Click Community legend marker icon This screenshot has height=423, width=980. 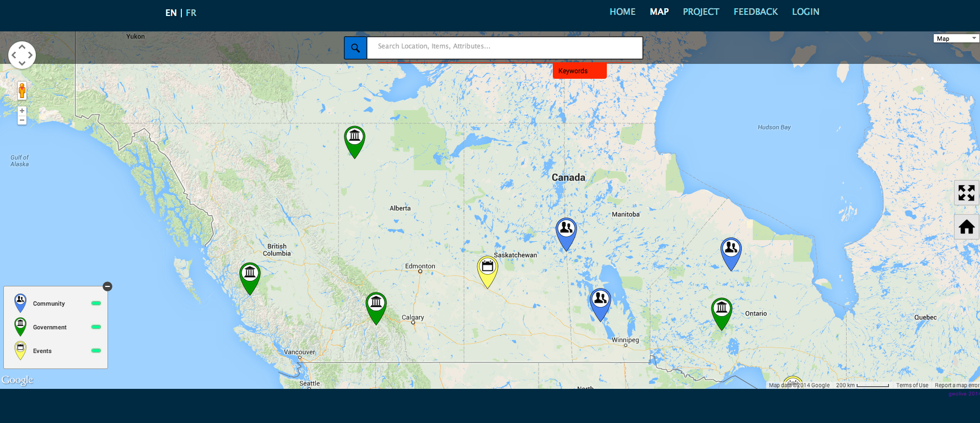tap(20, 303)
